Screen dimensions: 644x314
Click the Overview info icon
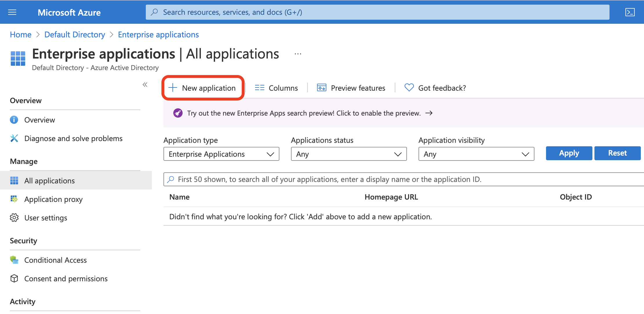coord(14,120)
